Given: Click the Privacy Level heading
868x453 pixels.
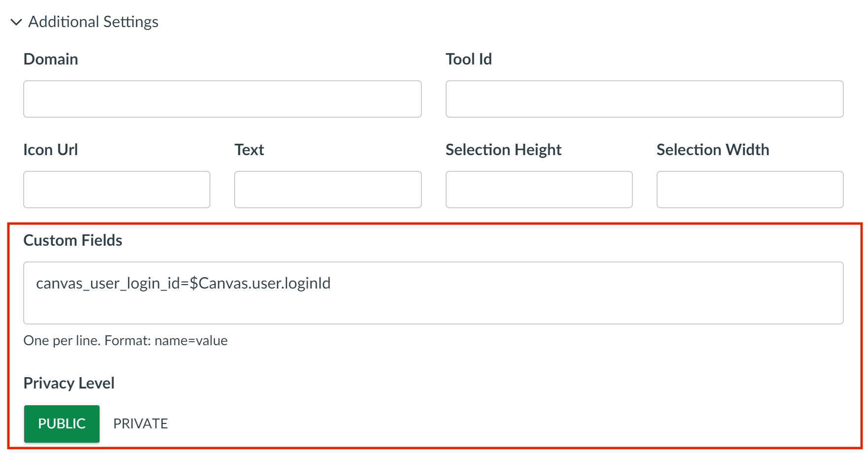Looking at the screenshot, I should pyautogui.click(x=69, y=383).
